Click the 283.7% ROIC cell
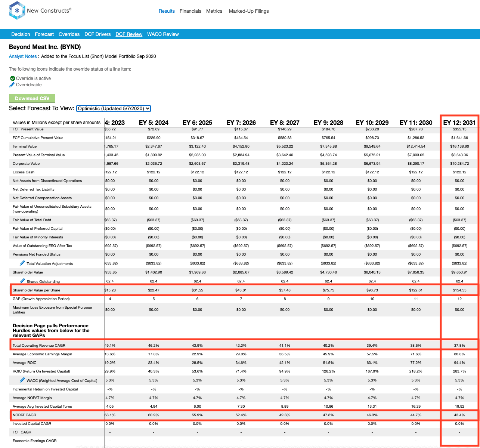Viewport: 480px width, 448px height. [459, 371]
